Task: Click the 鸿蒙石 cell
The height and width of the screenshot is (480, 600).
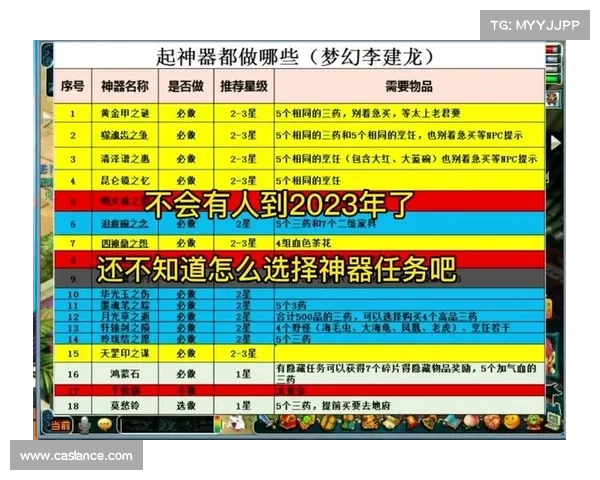Action: (x=125, y=374)
